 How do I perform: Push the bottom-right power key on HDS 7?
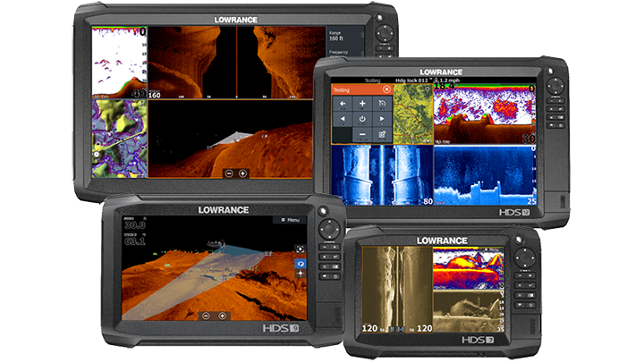click(x=530, y=305)
